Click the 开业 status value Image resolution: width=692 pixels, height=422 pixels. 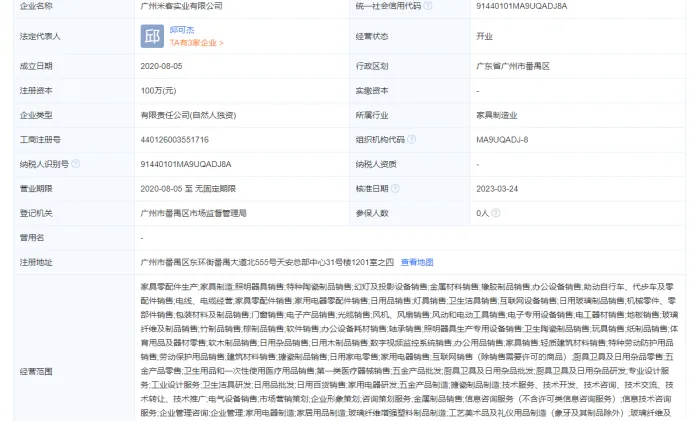click(x=484, y=36)
